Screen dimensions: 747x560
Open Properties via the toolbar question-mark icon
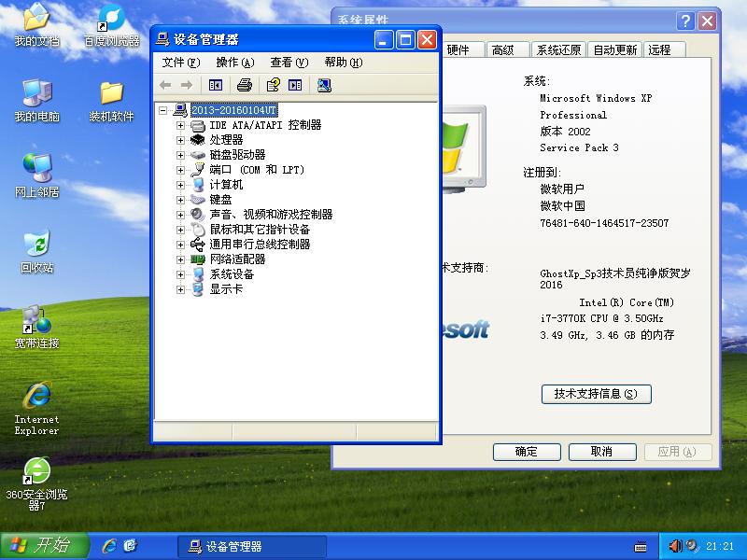[273, 85]
